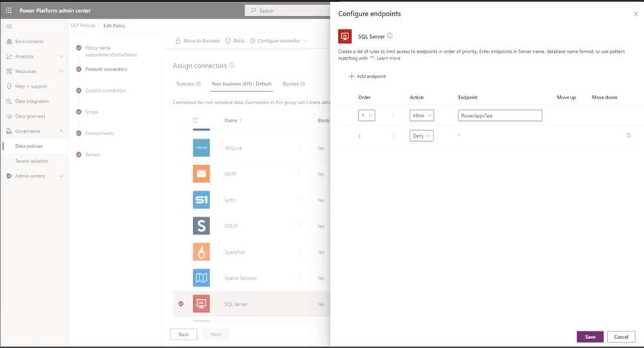
Task: Expand the Admin centers chevron
Action: point(61,176)
